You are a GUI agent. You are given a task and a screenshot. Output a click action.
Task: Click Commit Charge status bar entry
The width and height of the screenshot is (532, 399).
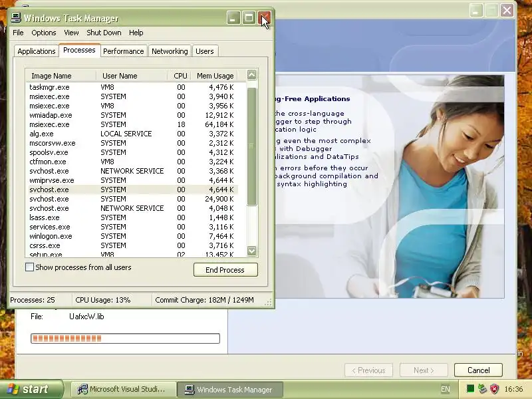coord(204,300)
